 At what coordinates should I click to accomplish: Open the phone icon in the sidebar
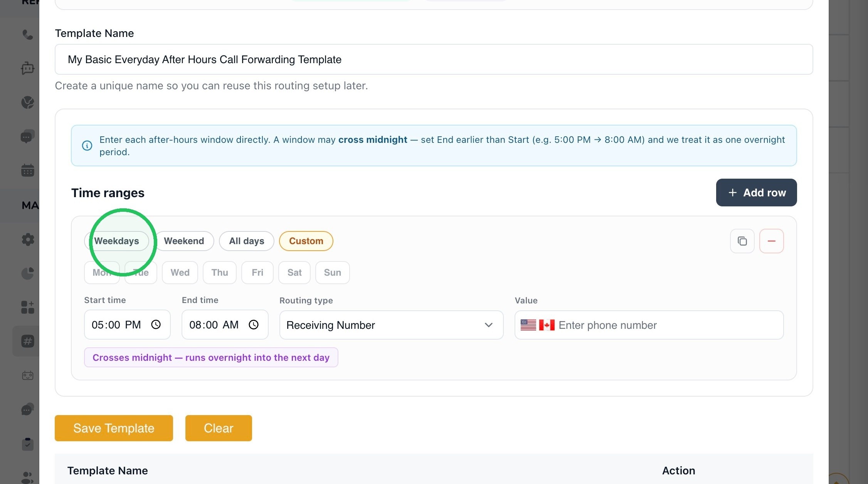[x=27, y=35]
